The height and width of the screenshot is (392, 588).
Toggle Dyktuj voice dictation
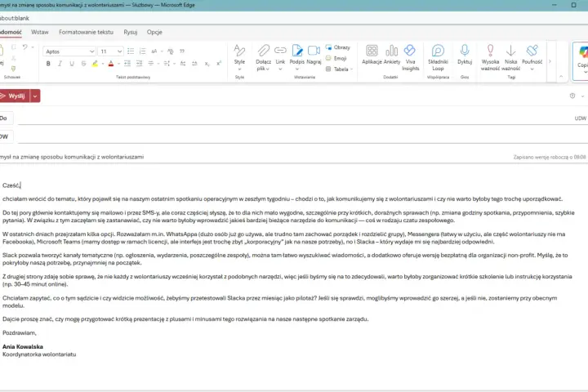pos(465,55)
